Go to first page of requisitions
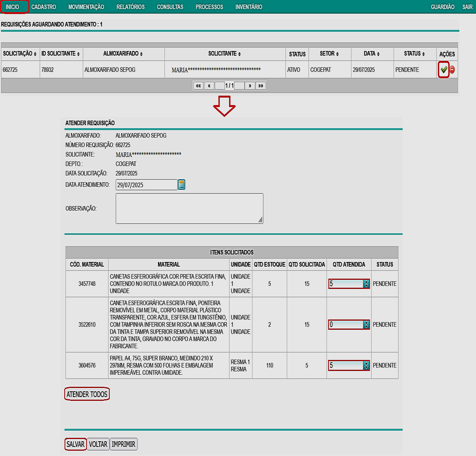The width and height of the screenshot is (476, 456). point(198,86)
